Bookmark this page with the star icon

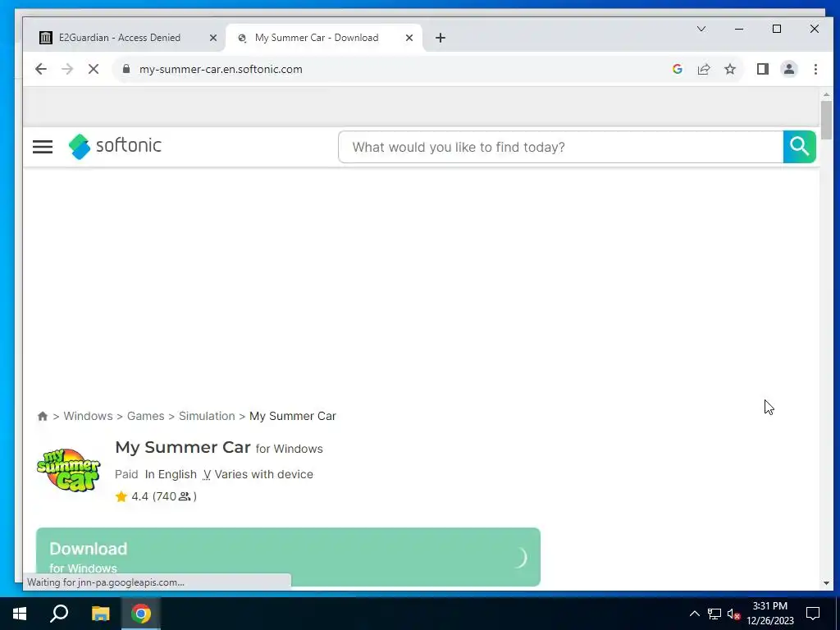point(729,69)
